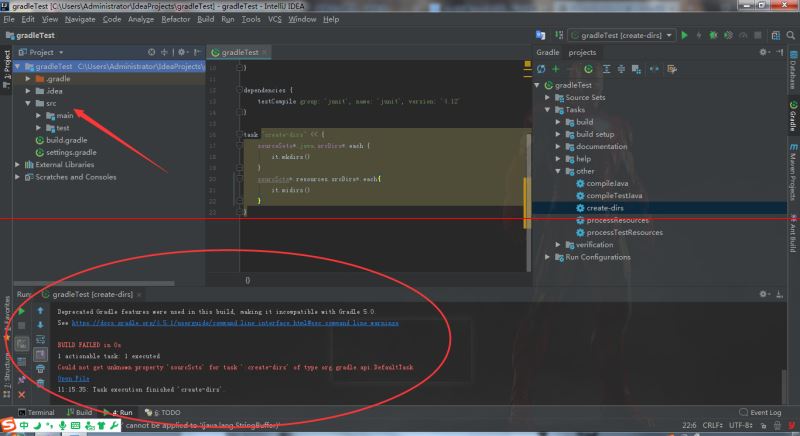Image resolution: width=800 pixels, height=436 pixels.
Task: Switch to the 6: TODO tool window tab
Action: point(163,412)
